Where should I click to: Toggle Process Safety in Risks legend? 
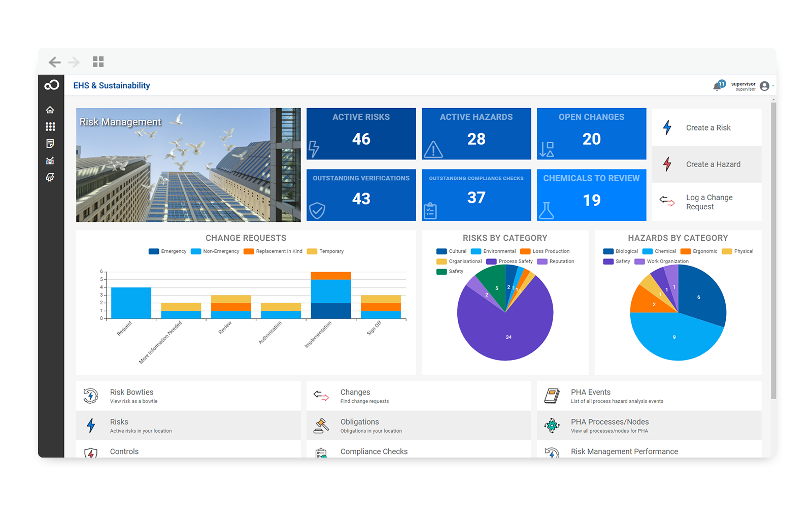510,262
